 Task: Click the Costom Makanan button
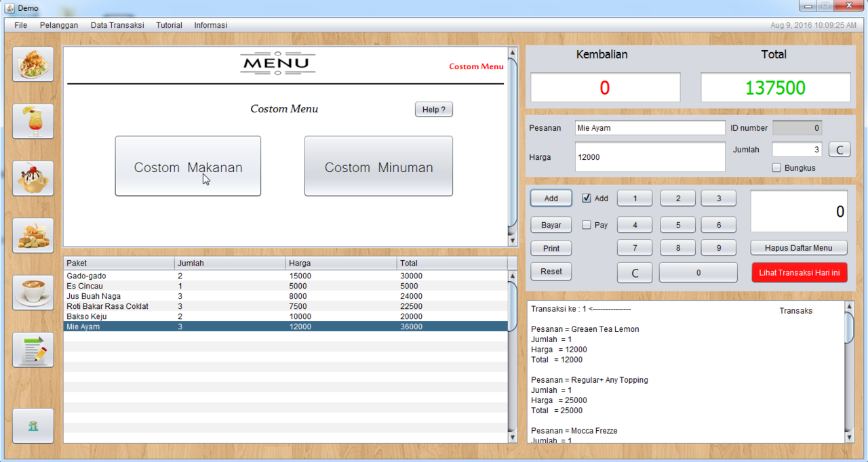[x=188, y=167]
